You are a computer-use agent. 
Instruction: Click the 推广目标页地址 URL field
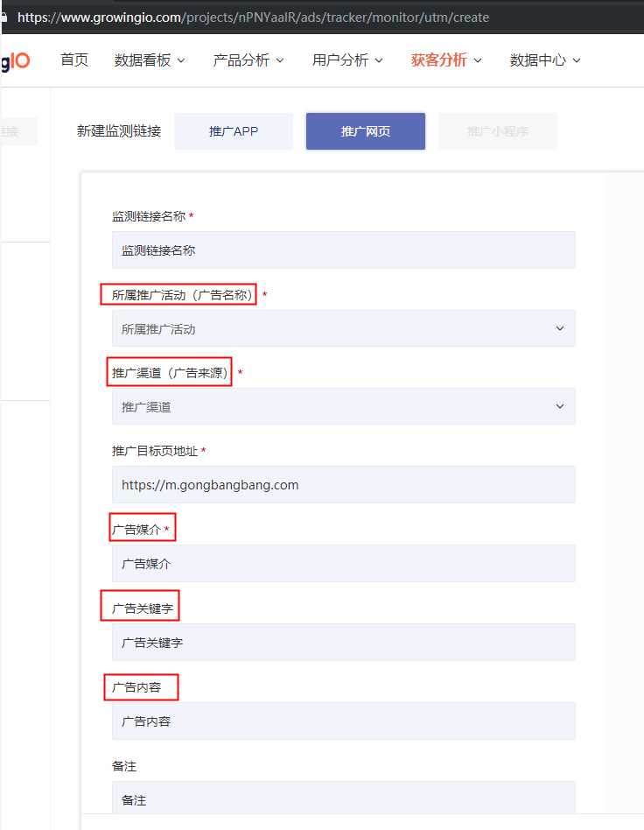[x=343, y=484]
